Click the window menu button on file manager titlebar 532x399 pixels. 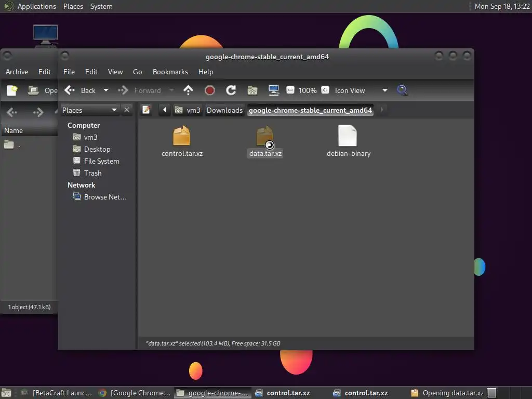[x=65, y=56]
